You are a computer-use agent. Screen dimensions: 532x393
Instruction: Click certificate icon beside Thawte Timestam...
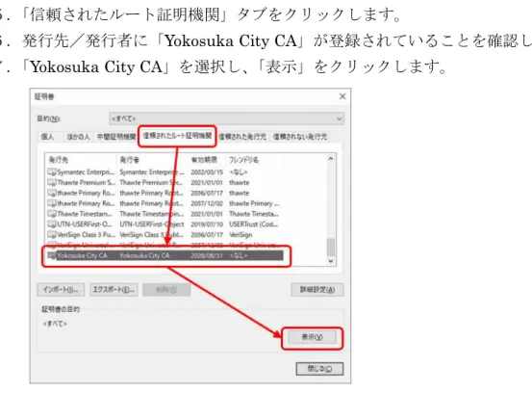(52, 214)
